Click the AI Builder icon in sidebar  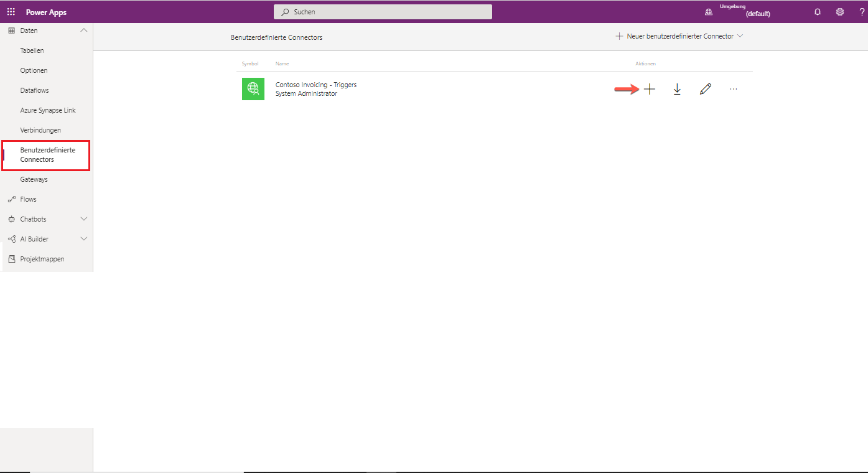click(x=11, y=239)
